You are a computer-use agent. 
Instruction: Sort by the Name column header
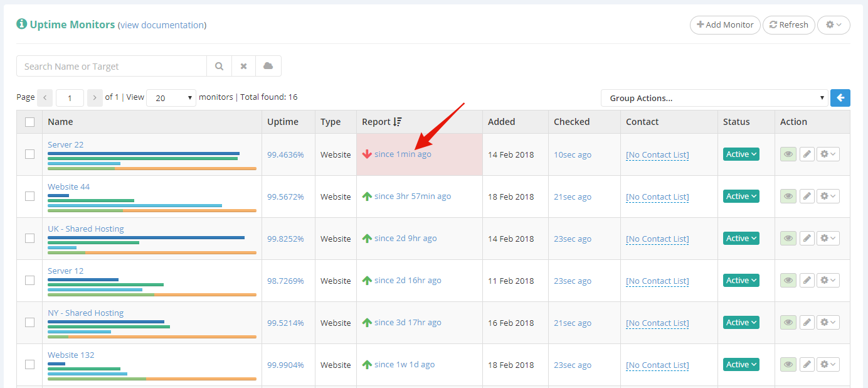click(x=60, y=122)
